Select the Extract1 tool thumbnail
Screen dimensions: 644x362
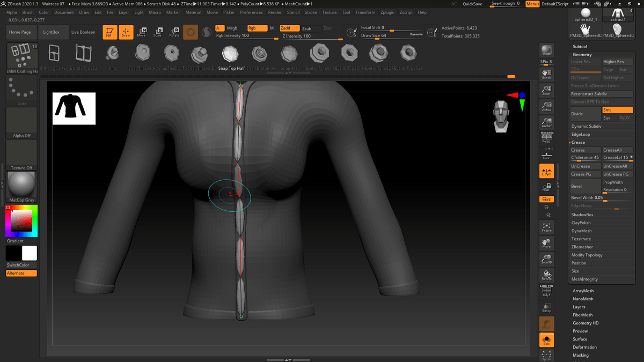click(618, 14)
